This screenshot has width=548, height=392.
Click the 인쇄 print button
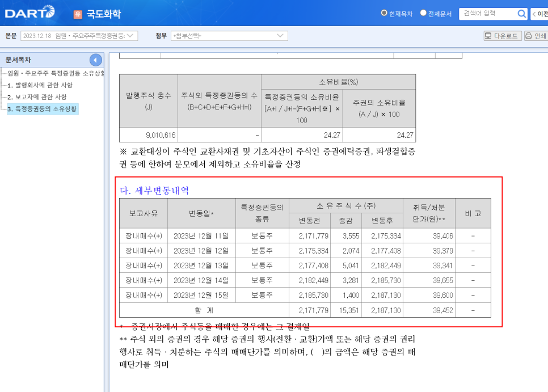(536, 36)
